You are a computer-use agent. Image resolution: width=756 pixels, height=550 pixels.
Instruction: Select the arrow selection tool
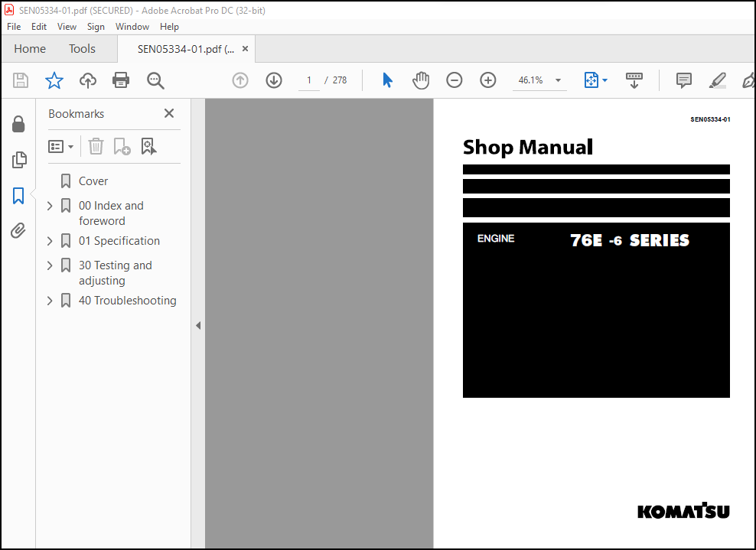(x=387, y=80)
